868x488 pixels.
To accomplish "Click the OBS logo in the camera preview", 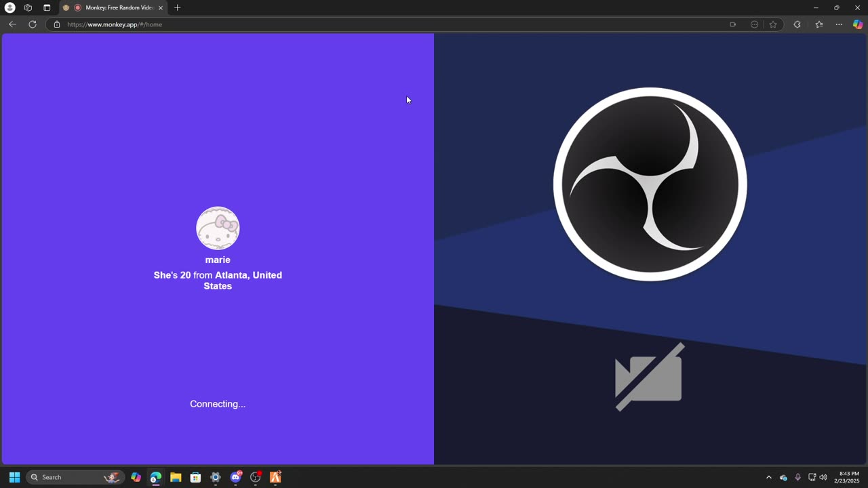I will click(650, 184).
